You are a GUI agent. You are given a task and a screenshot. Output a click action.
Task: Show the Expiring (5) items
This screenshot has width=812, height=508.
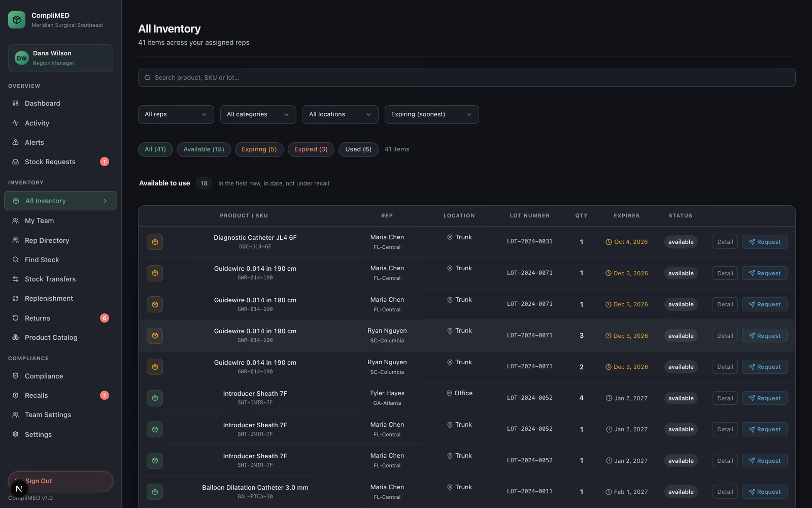coord(259,149)
